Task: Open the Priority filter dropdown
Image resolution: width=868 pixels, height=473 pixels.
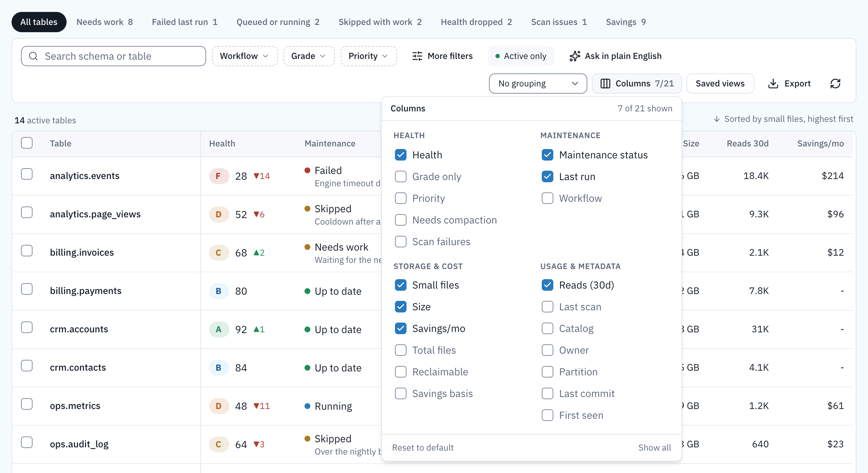Action: click(369, 56)
